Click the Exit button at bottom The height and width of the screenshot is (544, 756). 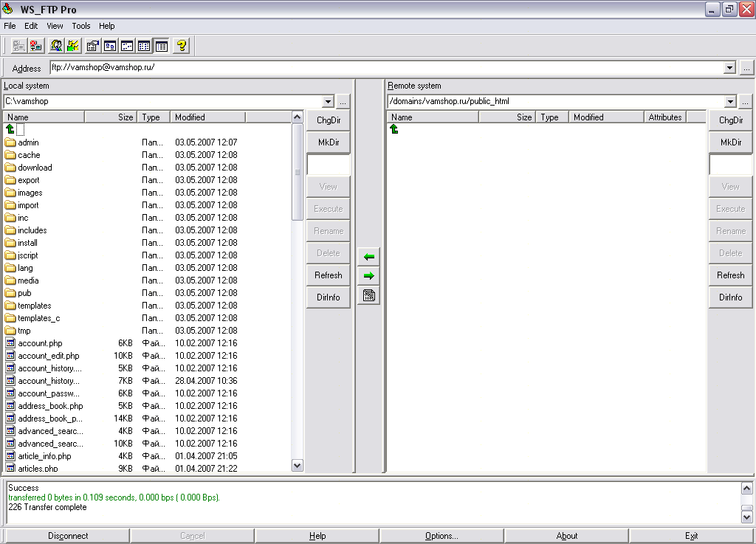click(691, 536)
